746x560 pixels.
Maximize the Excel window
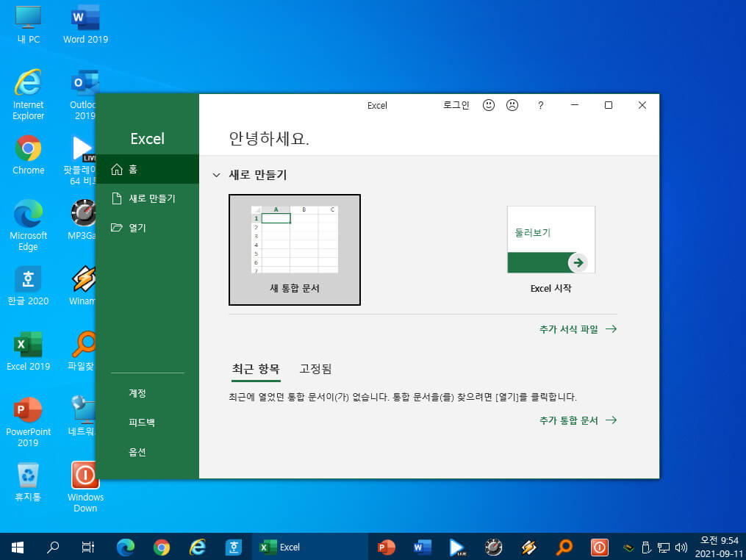[608, 105]
